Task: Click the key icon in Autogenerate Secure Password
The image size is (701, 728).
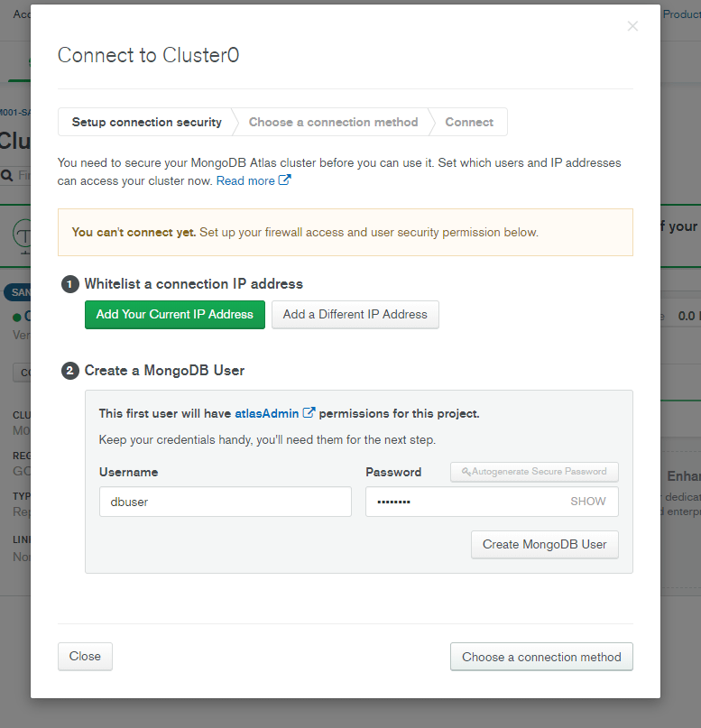Action: [466, 471]
